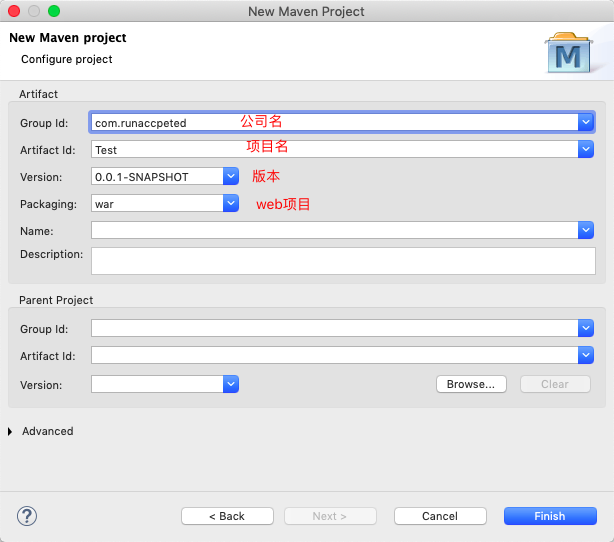This screenshot has width=614, height=542.
Task: Open the Artifact Group Id dropdown
Action: pyautogui.click(x=586, y=122)
